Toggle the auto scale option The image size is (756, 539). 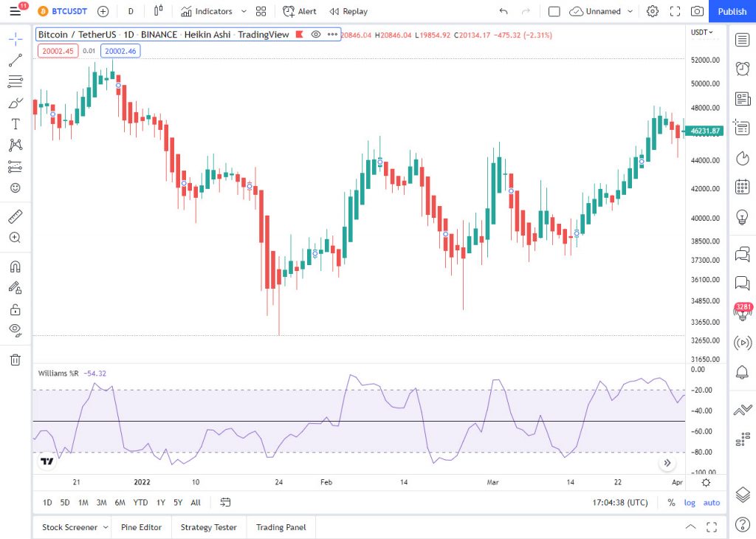pyautogui.click(x=711, y=502)
